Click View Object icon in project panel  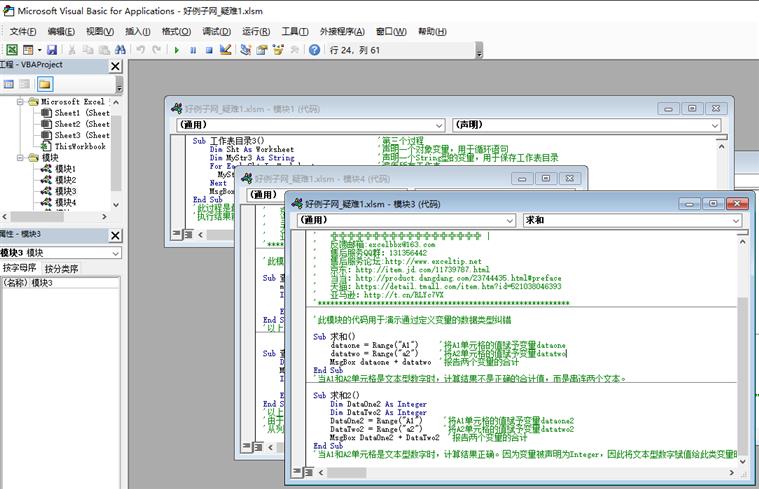pyautogui.click(x=25, y=84)
